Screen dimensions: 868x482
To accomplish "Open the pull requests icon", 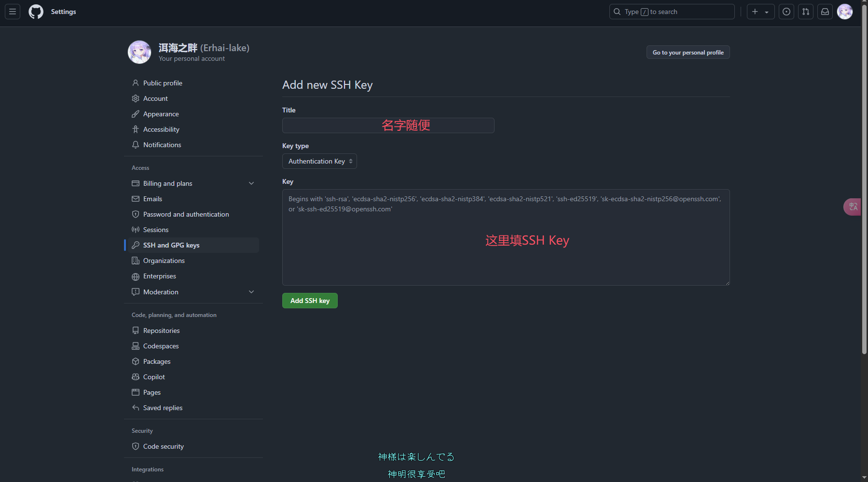I will pos(806,12).
